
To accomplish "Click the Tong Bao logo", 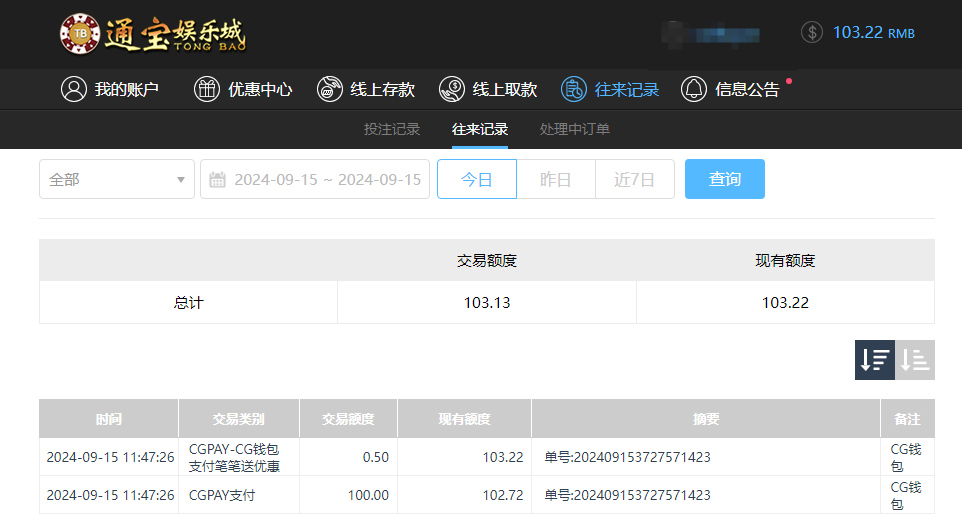I will coord(152,33).
